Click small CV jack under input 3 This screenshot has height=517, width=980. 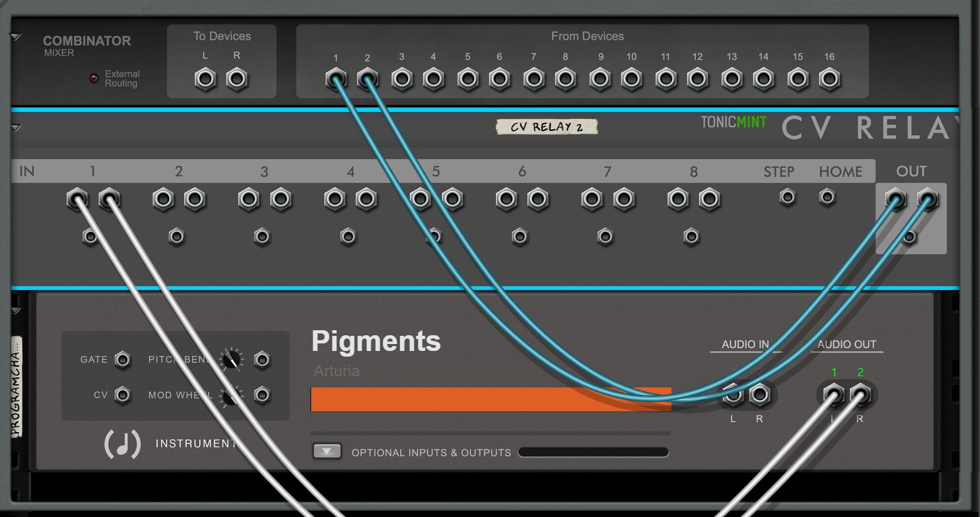coord(262,236)
